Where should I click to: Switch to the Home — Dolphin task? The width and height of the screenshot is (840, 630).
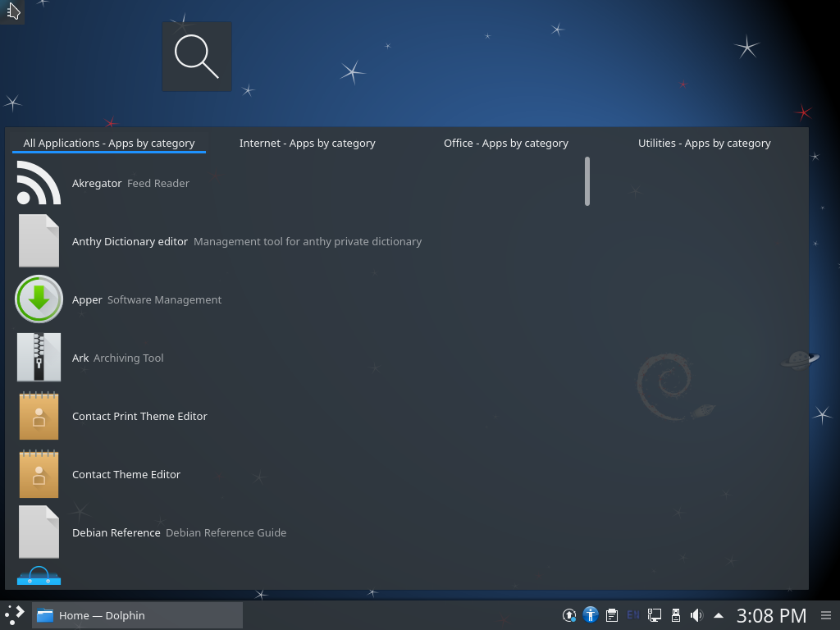tap(137, 615)
